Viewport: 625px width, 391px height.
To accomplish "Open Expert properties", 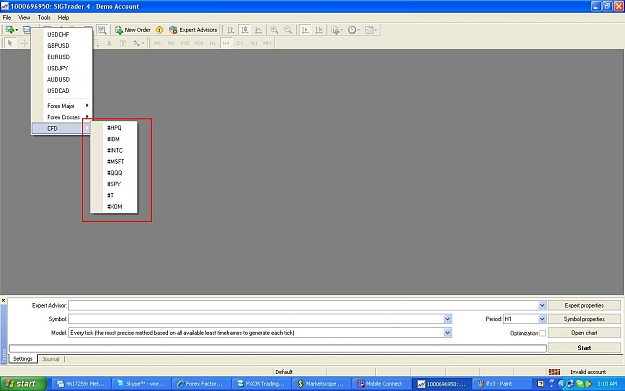I will [x=584, y=306].
